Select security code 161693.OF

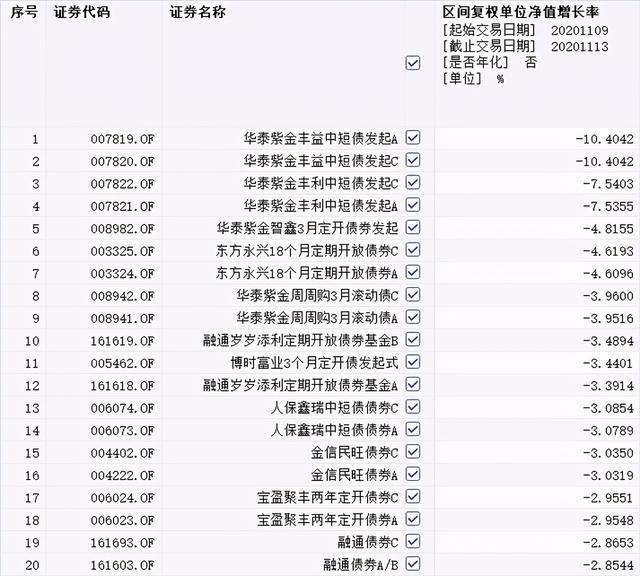point(122,543)
